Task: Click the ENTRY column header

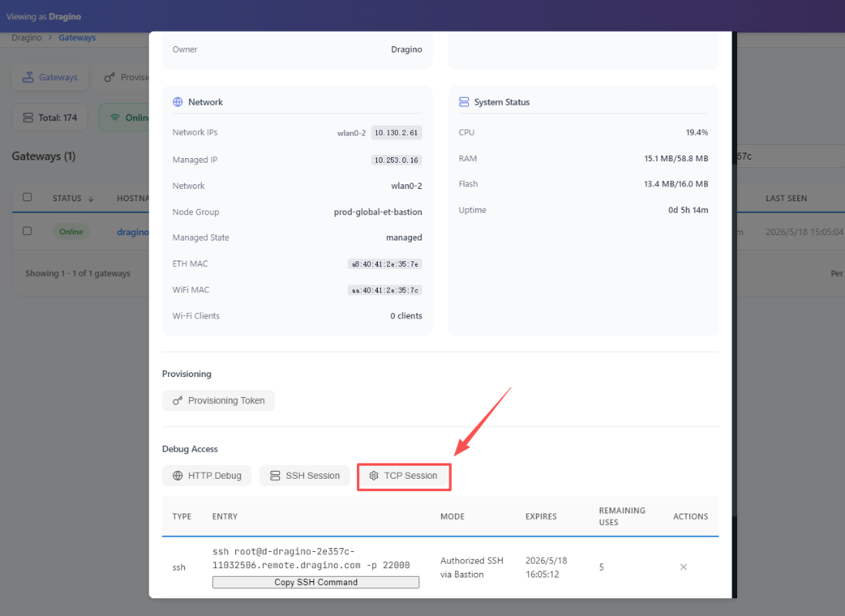Action: tap(224, 517)
